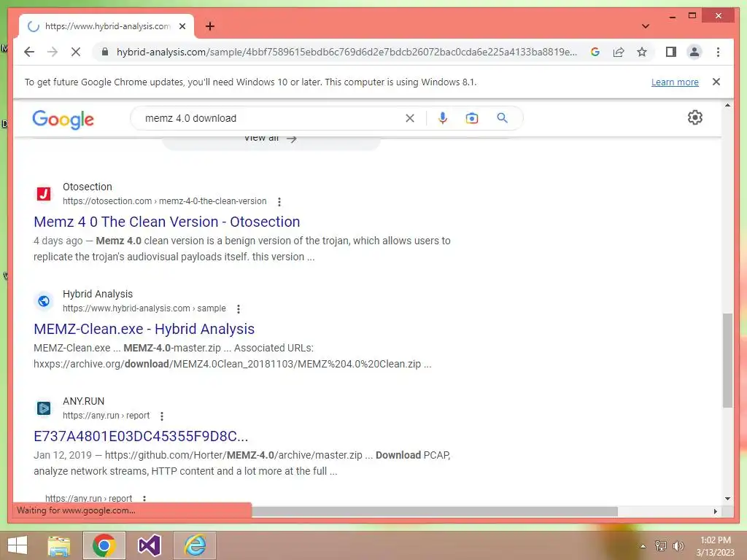Screen dimensions: 747x560
Task: Click the scroll up arrow
Action: coord(727,105)
